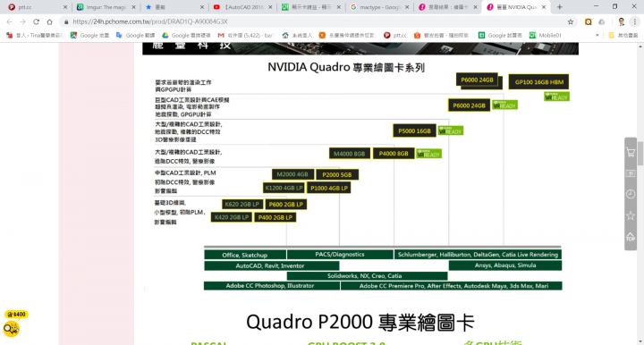Click the scrollbar down arrow

[640, 341]
